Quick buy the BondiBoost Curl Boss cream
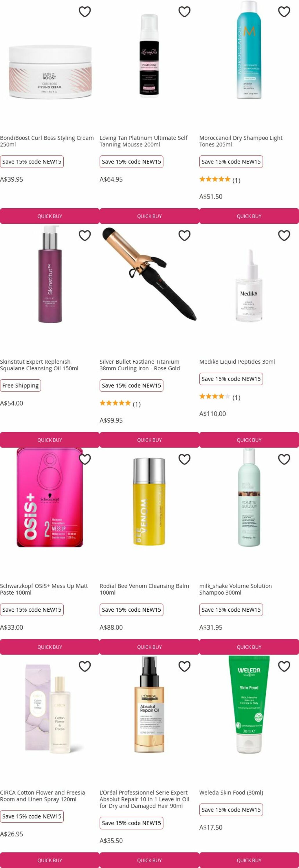Viewport: 299px width, 868px height. 50,216
